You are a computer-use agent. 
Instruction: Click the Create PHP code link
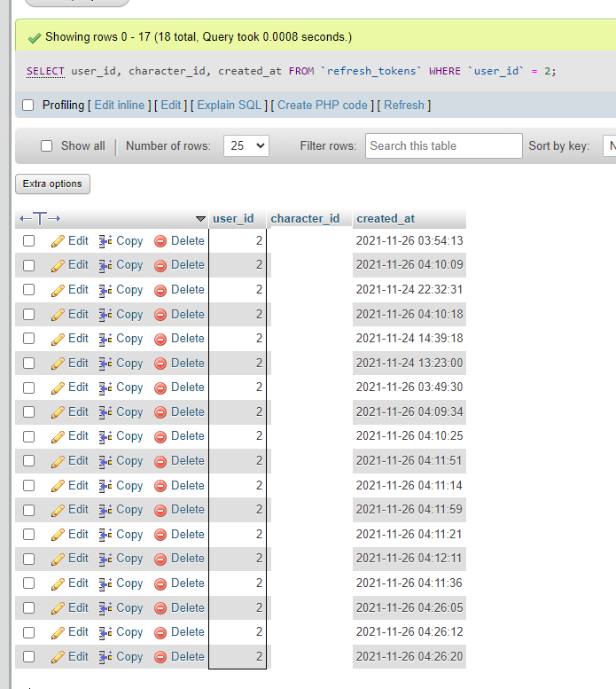click(322, 106)
